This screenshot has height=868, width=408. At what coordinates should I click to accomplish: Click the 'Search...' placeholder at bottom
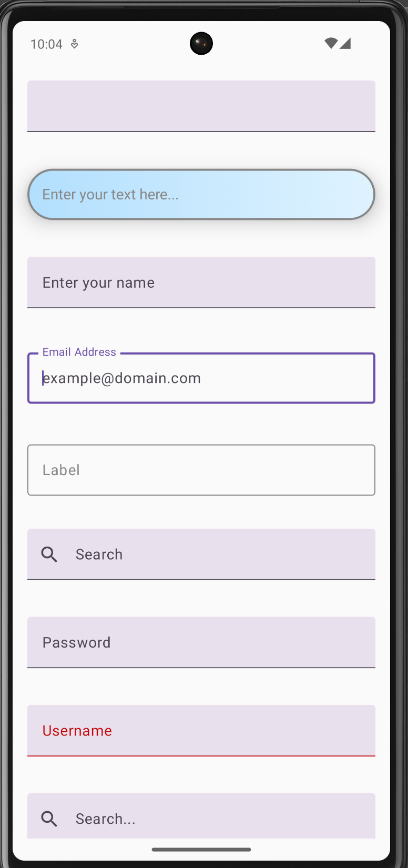pyautogui.click(x=106, y=819)
